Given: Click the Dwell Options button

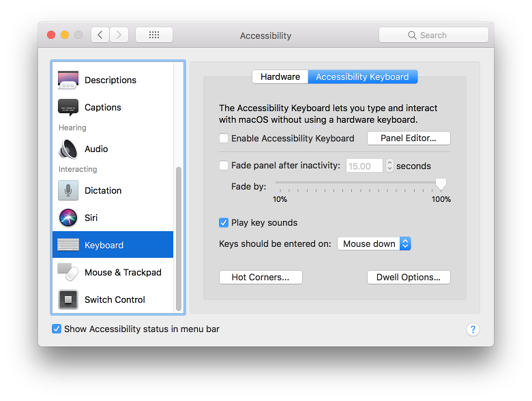Looking at the screenshot, I should click(x=409, y=278).
